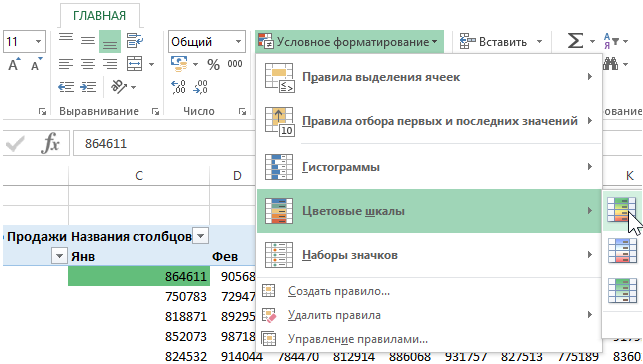Open Выравнивание group dialog launcher
Image resolution: width=643 pixels, height=364 pixels.
[x=155, y=111]
